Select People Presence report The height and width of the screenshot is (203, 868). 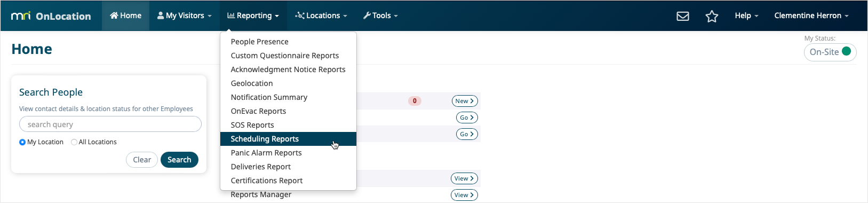pyautogui.click(x=288, y=42)
